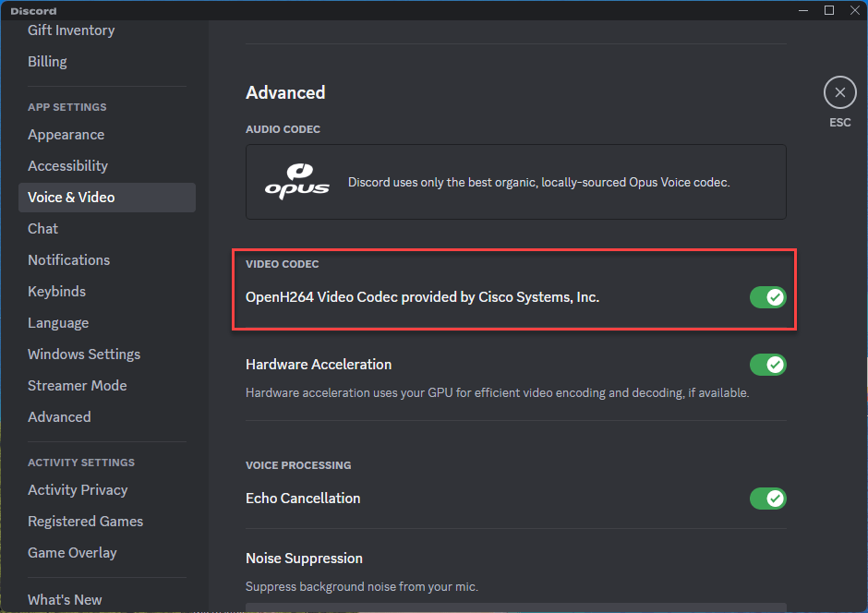Screen dimensions: 868x613
Task: Select the Voice & Video tab
Action: coord(71,198)
